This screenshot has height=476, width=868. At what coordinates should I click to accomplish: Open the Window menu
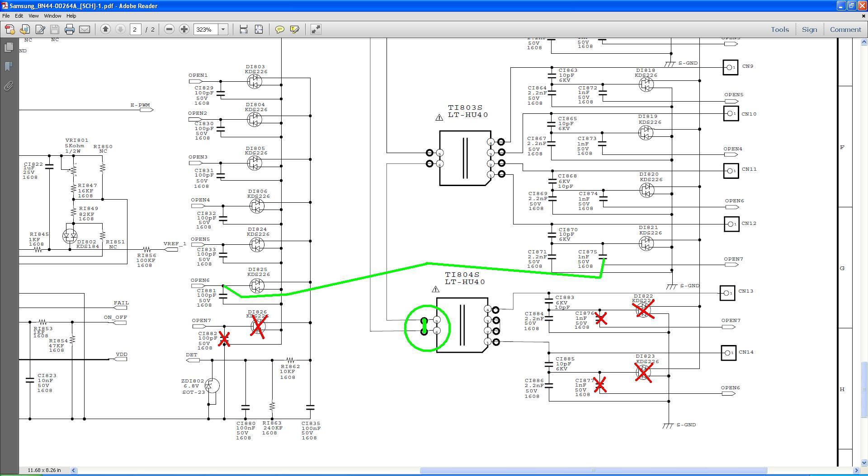click(52, 16)
